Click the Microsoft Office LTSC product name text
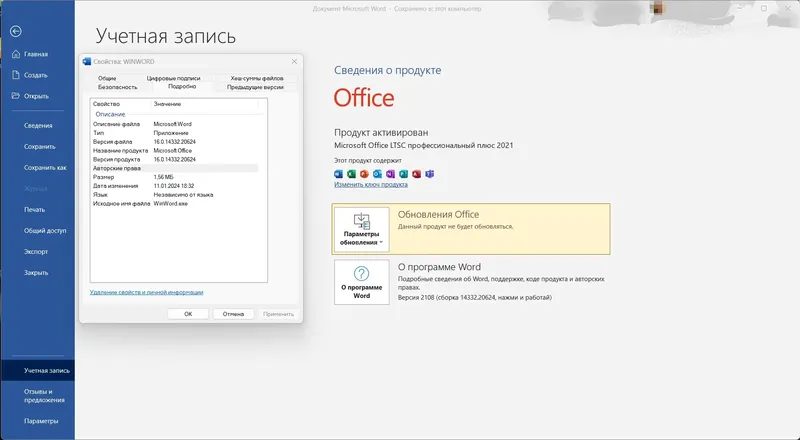Image resolution: width=800 pixels, height=440 pixels. coord(423,145)
